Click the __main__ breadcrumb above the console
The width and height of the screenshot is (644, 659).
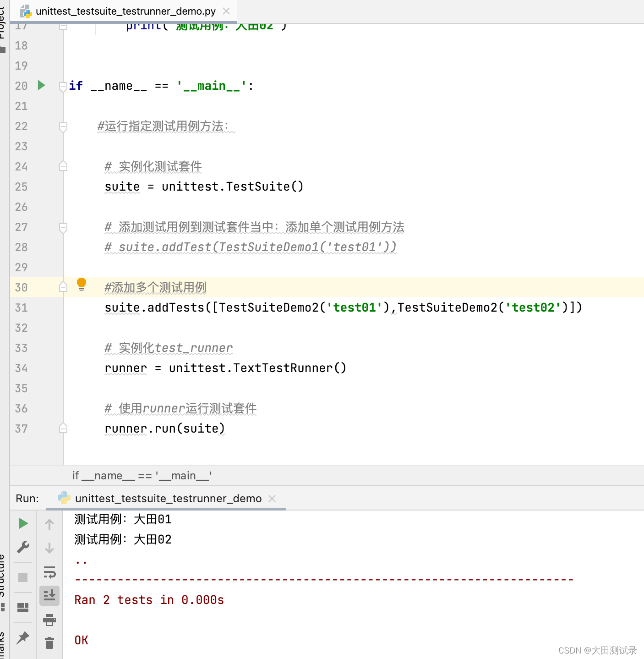pyautogui.click(x=142, y=475)
